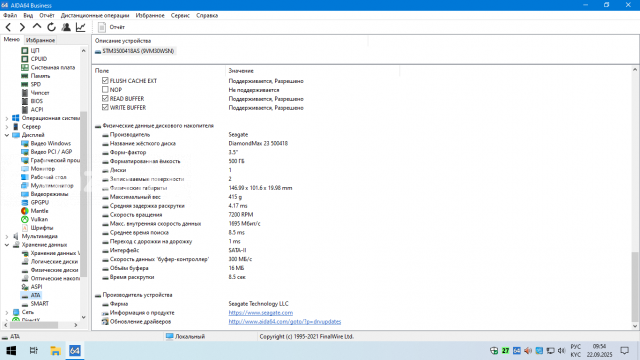Open the Справка menu
The height and width of the screenshot is (360, 640).
coord(207,16)
